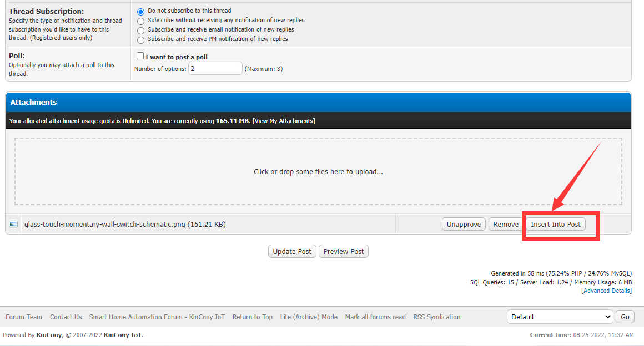Expand the Default theme dropdown

[x=560, y=317]
